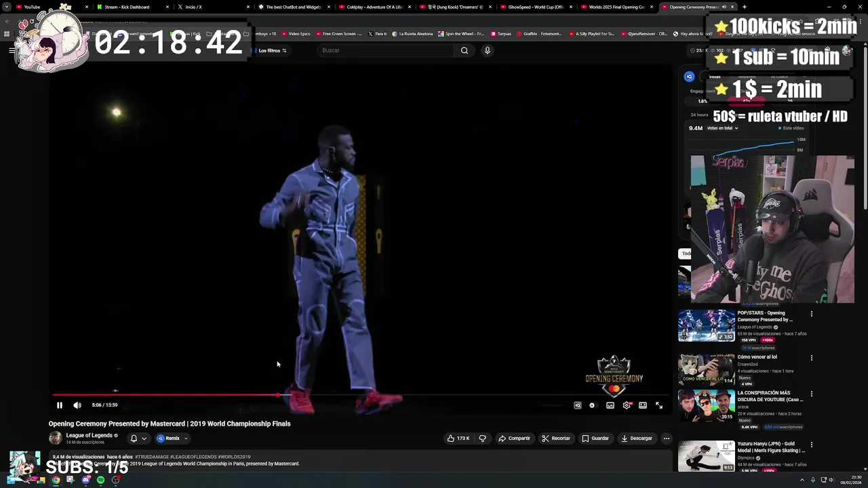Screen dimensions: 868x488
Task: Open a new browser tab with plus
Action: [744, 7]
